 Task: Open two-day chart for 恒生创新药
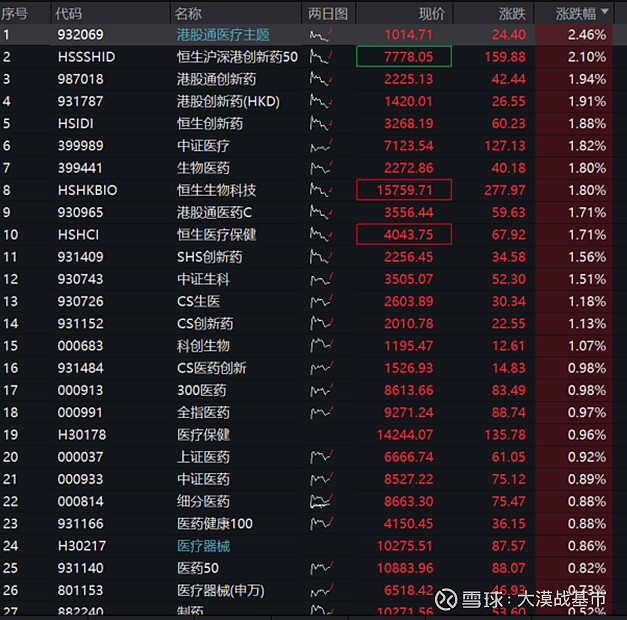[x=321, y=124]
